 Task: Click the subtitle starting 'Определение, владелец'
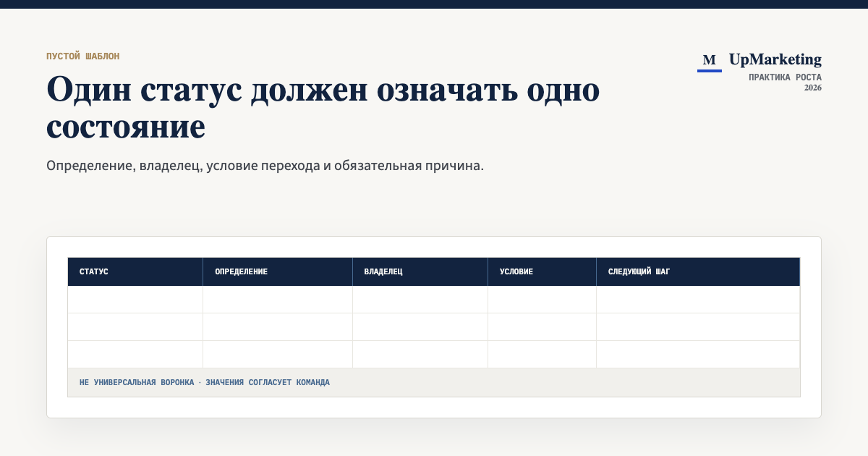click(265, 166)
